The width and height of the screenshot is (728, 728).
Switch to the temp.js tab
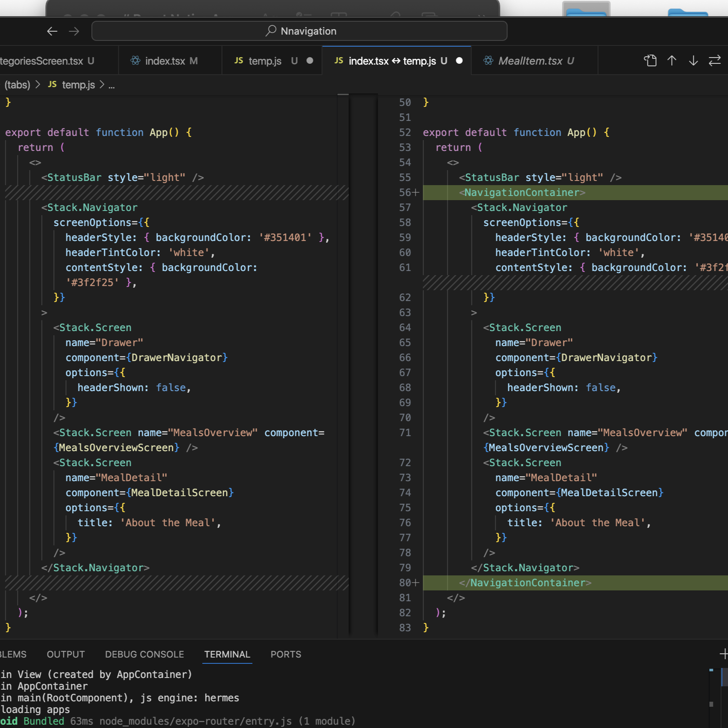(272, 61)
